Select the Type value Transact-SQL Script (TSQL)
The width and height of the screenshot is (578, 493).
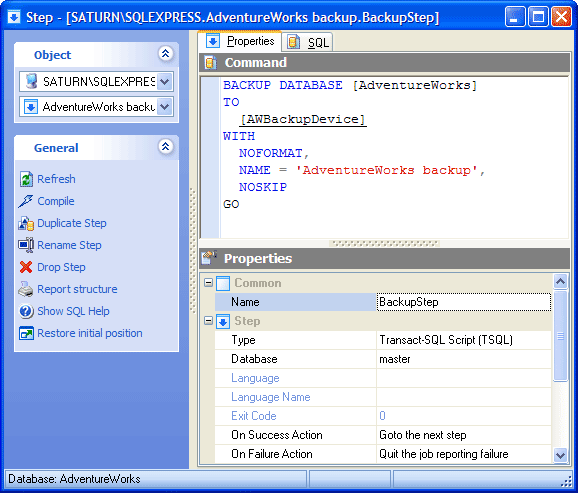(464, 340)
